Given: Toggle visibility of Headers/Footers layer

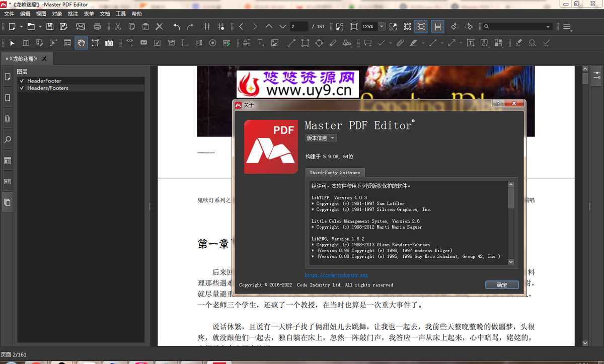Looking at the screenshot, I should [22, 88].
